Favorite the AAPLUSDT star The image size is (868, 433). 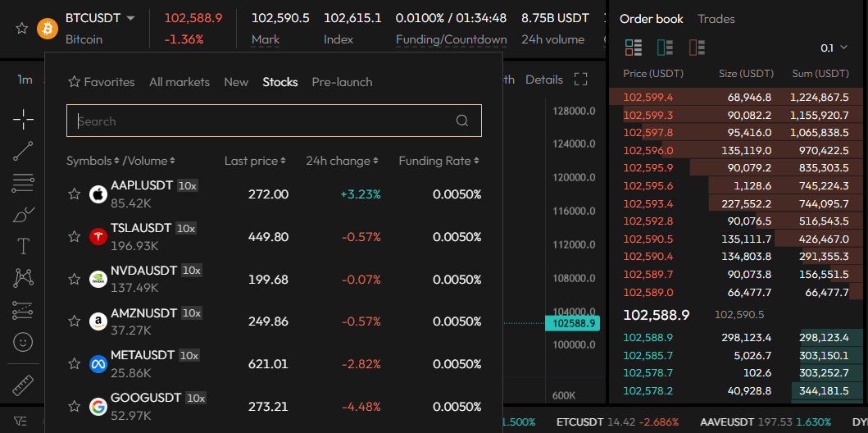click(x=75, y=194)
